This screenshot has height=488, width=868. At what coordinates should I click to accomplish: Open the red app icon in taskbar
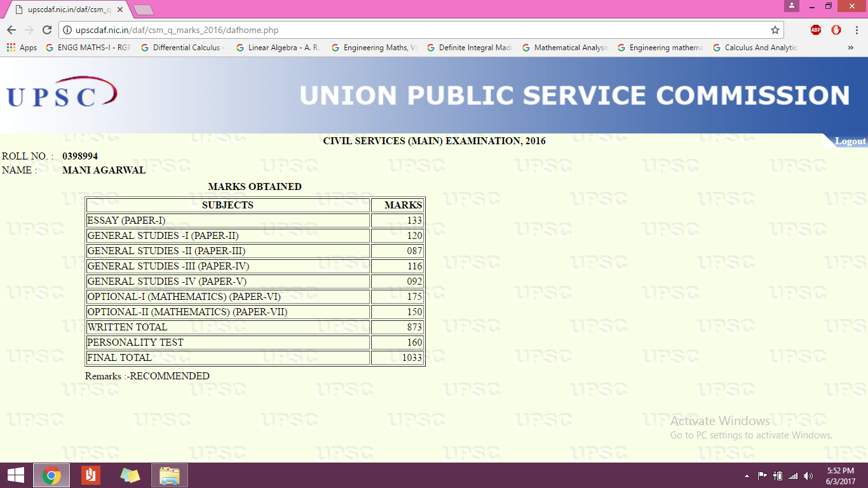point(91,475)
